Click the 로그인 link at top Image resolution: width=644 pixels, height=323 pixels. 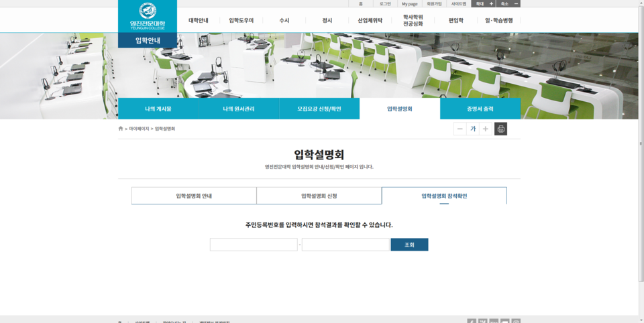[x=385, y=4]
